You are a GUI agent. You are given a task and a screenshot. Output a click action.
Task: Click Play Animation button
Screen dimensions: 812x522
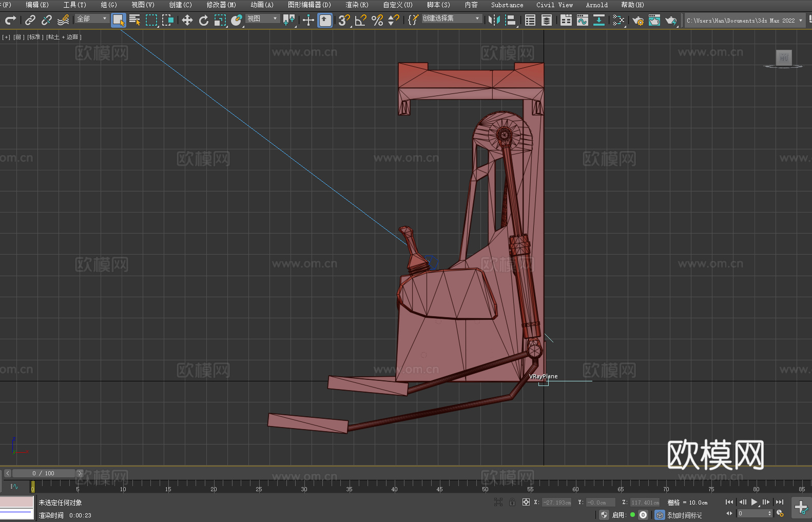[x=755, y=502]
